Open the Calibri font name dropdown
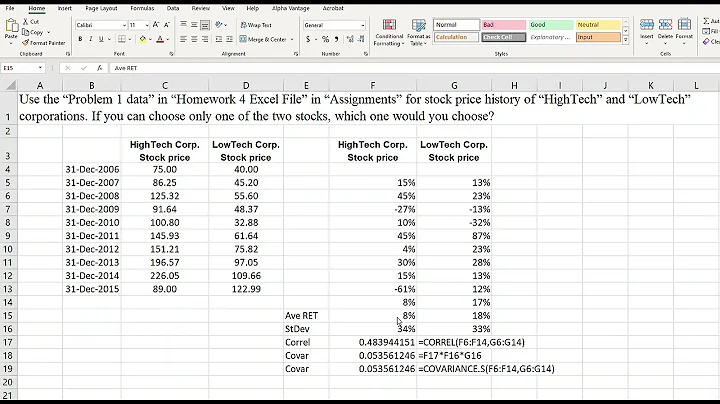 point(124,25)
